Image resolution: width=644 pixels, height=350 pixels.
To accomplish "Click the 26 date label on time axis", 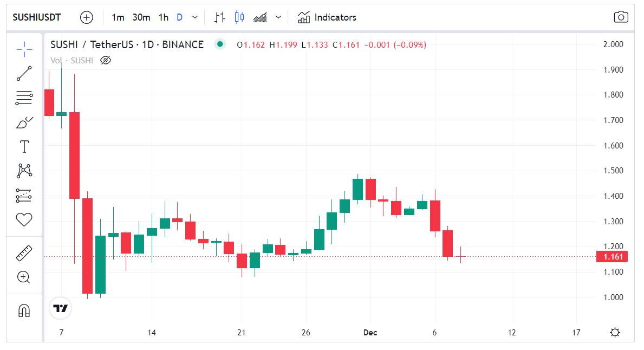I will (x=305, y=333).
